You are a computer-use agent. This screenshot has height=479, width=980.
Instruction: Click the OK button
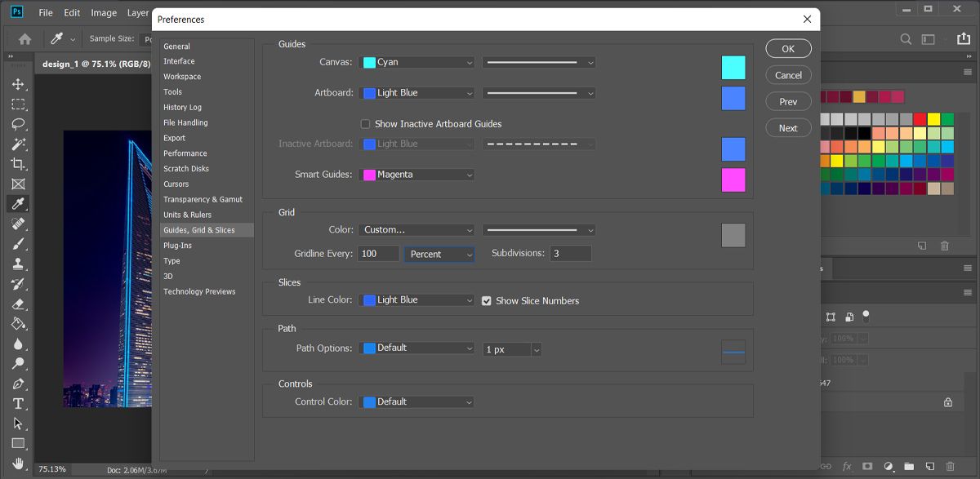787,48
